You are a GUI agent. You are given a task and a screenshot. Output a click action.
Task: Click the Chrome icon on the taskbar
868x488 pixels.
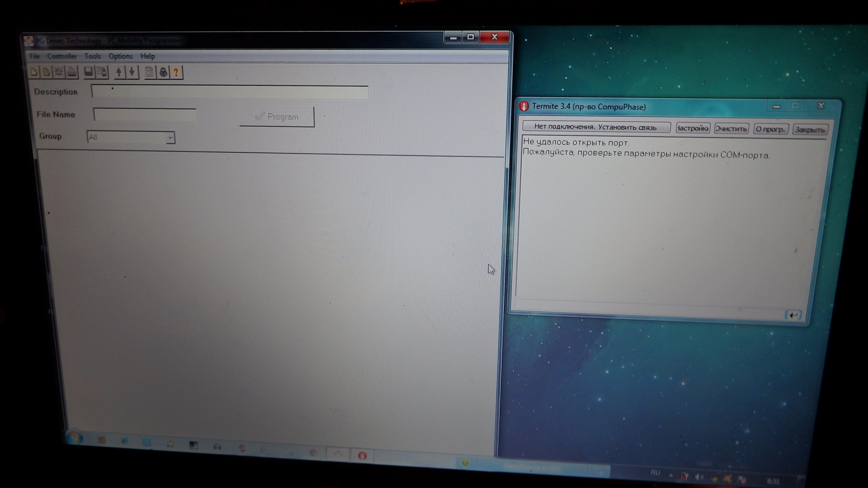click(x=313, y=453)
